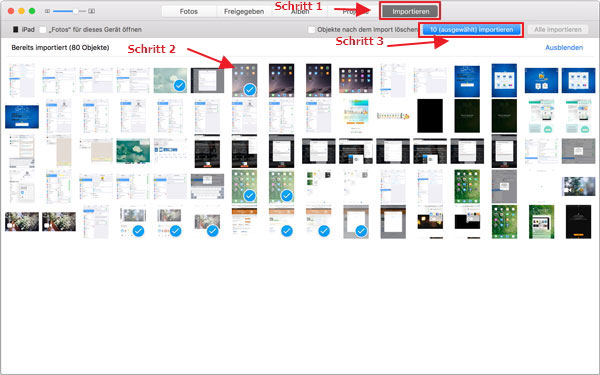Select the landscape iPad home screen thumbnail
The width and height of the screenshot is (600, 375).
(356, 80)
